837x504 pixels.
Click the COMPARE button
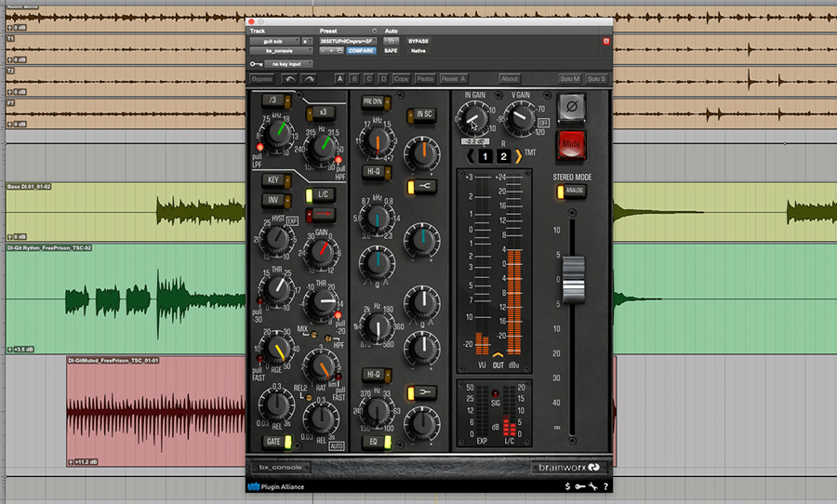click(361, 51)
